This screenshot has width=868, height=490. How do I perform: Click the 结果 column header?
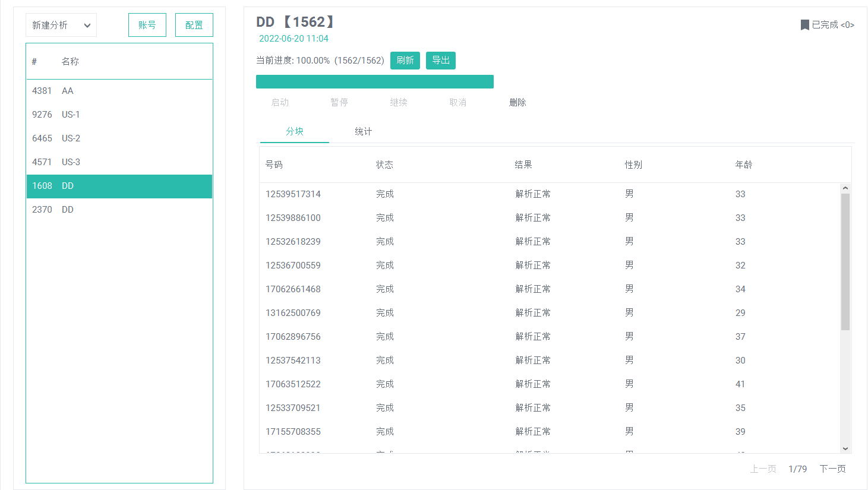pos(523,165)
